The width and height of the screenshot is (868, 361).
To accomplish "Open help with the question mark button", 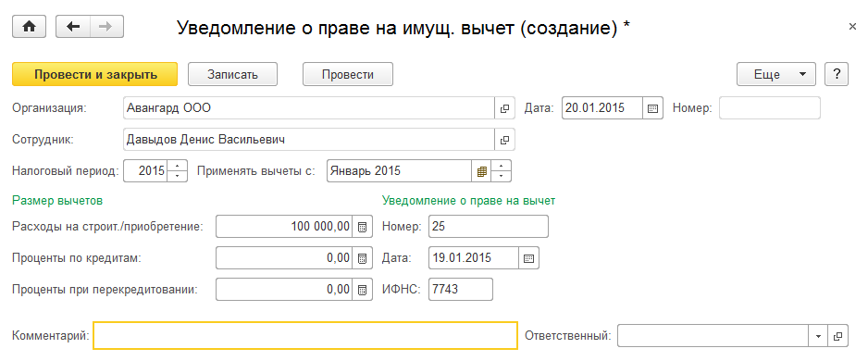I will [837, 74].
